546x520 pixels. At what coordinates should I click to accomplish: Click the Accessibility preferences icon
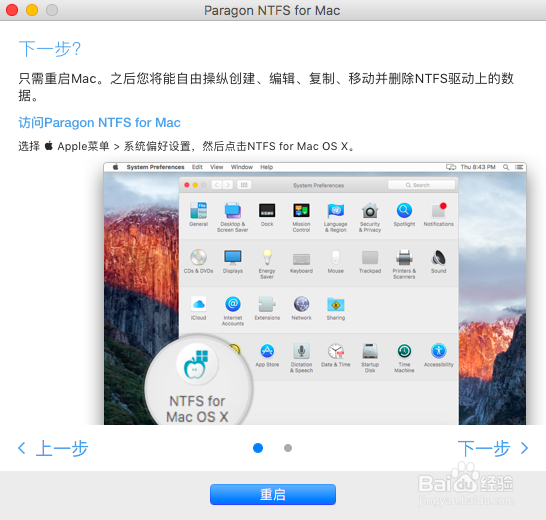click(x=439, y=351)
